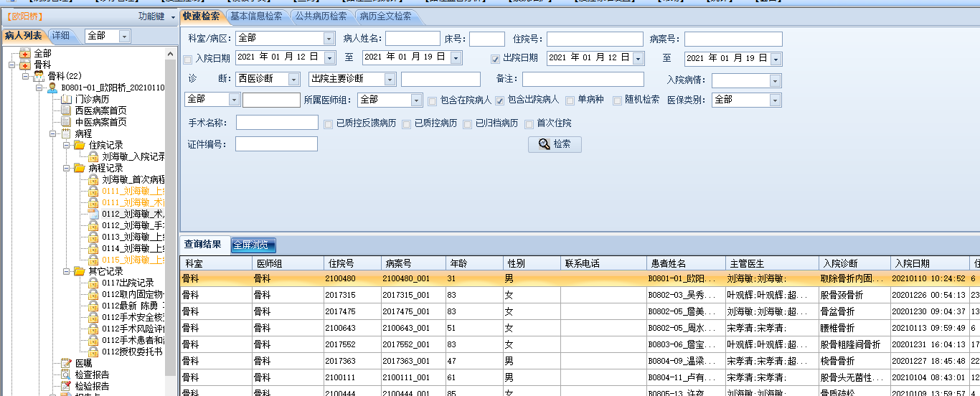Collapse the 病程记录 folder node
Screen dimensions: 980x396
click(x=65, y=168)
